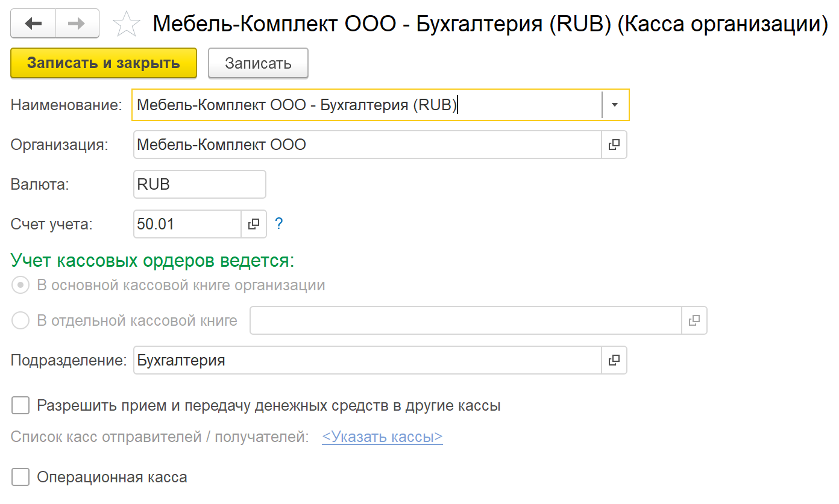Screen dimensions: 839x504
Task: Select the separate cash book radio button
Action: tap(20, 321)
